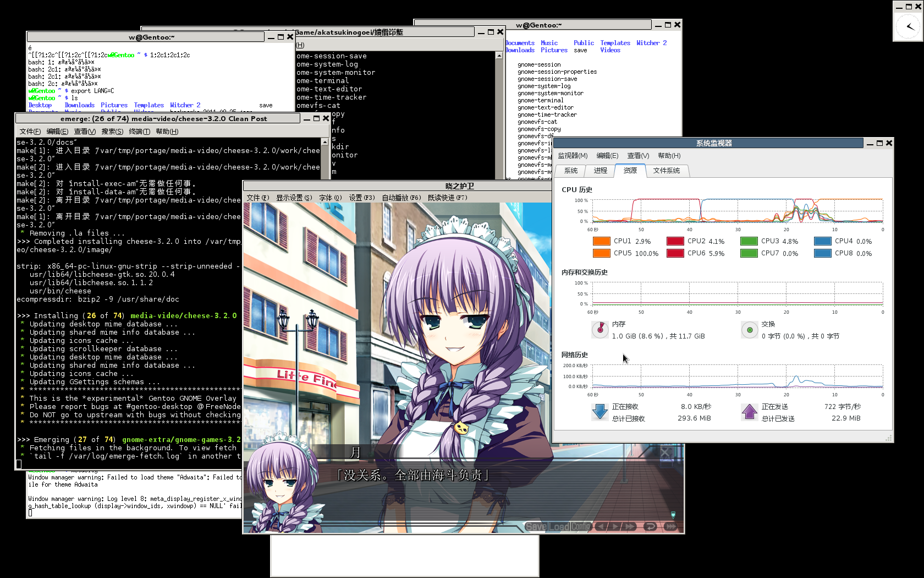Click the CPU history graph
The image size is (924, 578).
click(x=738, y=211)
